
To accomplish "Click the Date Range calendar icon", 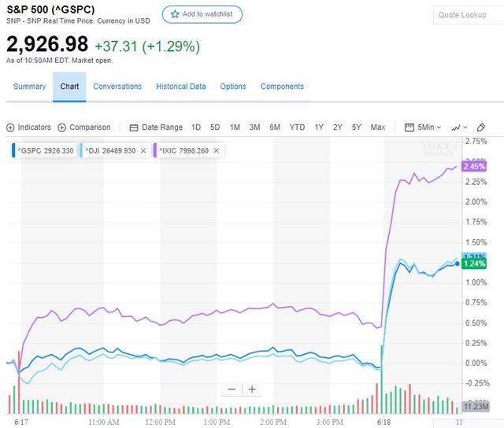I will click(134, 127).
